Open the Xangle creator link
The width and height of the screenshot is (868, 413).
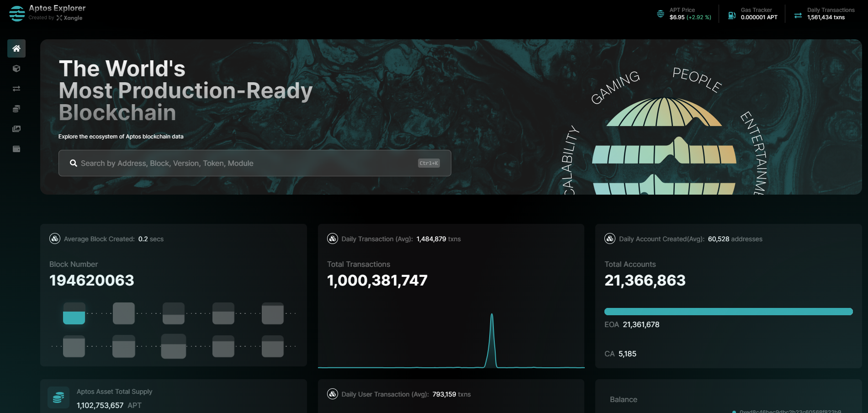(x=69, y=18)
